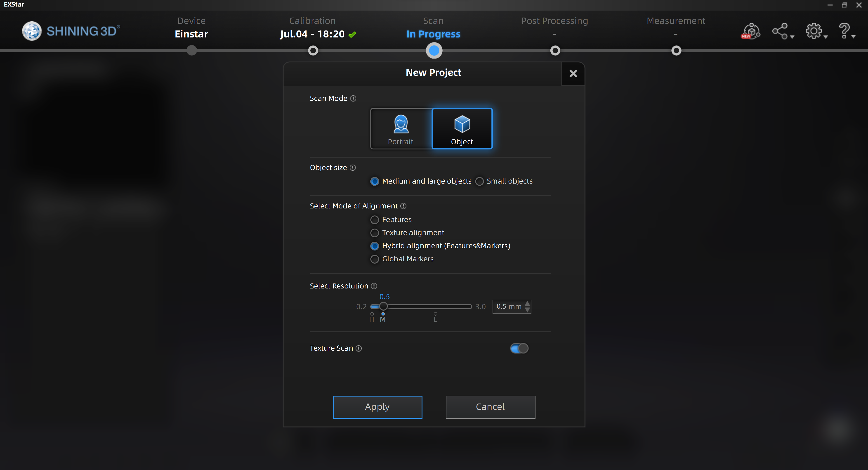Click the Cancel button
The image size is (868, 470).
click(x=490, y=407)
